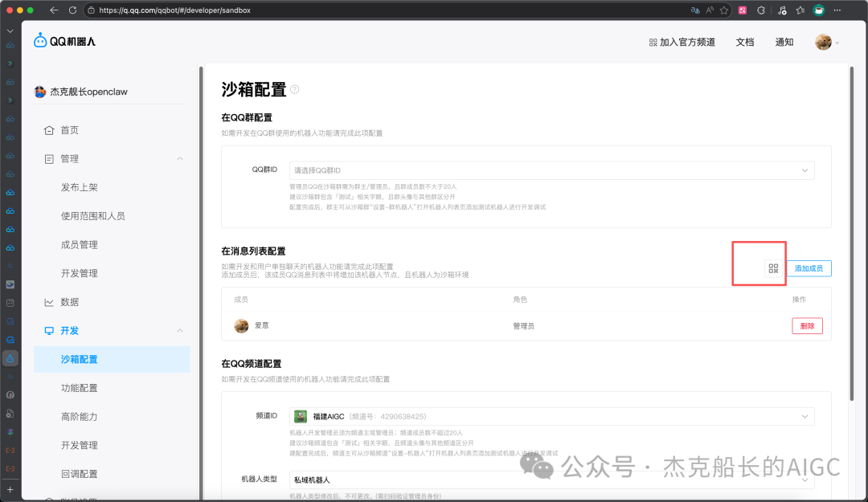Image resolution: width=868 pixels, height=502 pixels.
Task: Click the main page vertical scrollbar
Action: (x=852, y=234)
